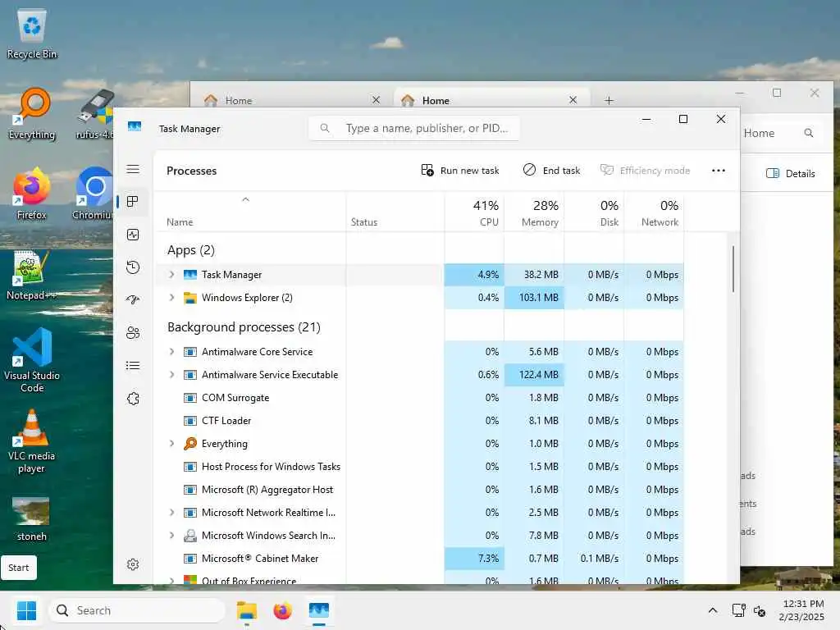This screenshot has height=630, width=840.
Task: Expand Antimalware Core Service row
Action: coord(171,351)
